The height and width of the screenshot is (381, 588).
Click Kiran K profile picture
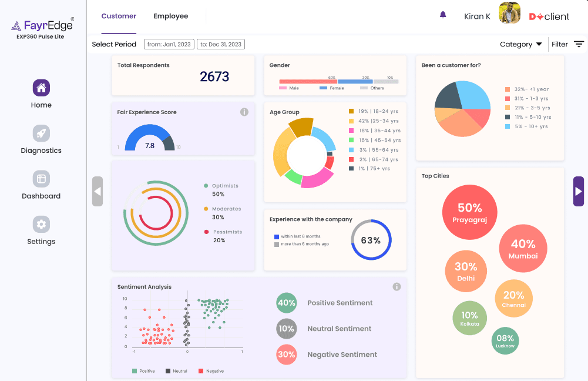pos(509,13)
